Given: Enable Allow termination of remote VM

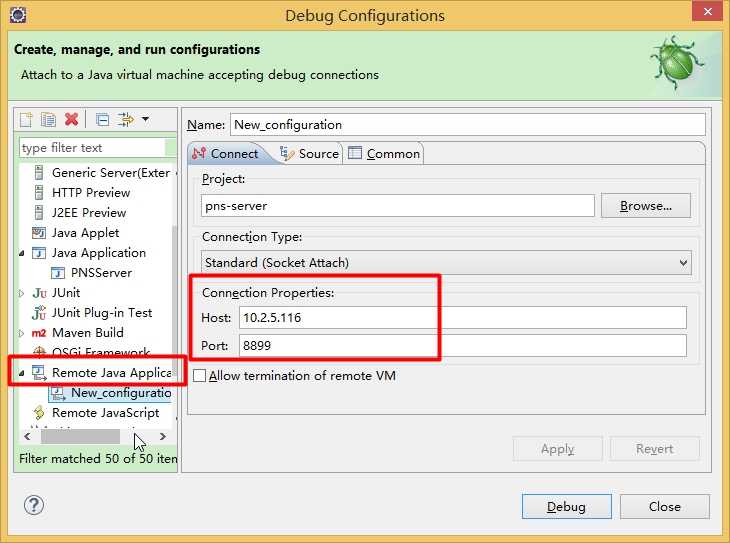Looking at the screenshot, I should click(x=199, y=375).
